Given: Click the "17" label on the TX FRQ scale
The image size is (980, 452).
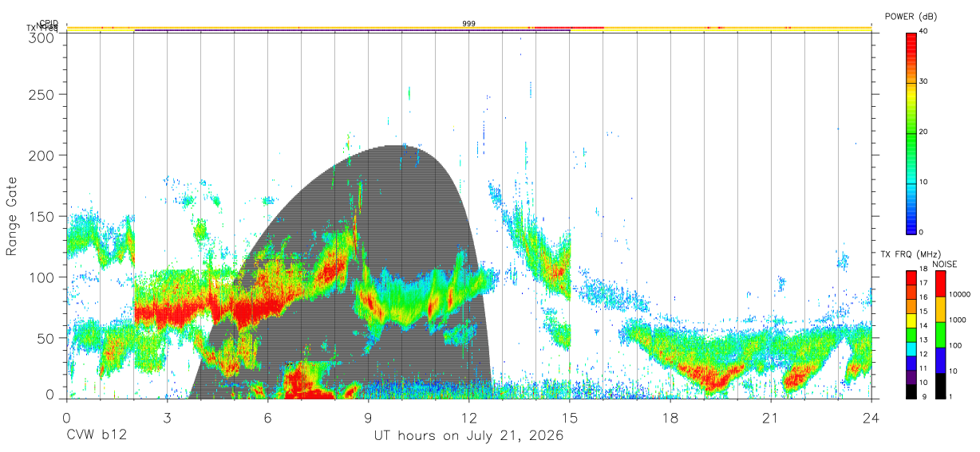Looking at the screenshot, I should [923, 285].
